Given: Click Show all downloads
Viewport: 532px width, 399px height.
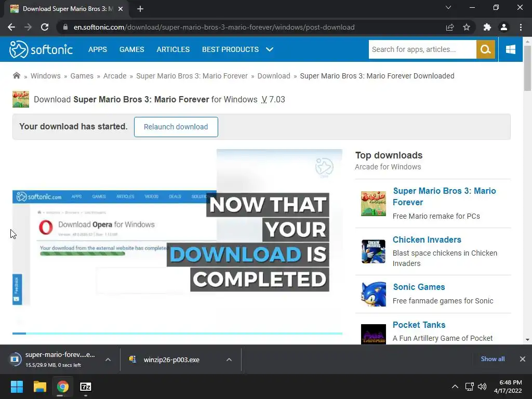Looking at the screenshot, I should [x=493, y=359].
